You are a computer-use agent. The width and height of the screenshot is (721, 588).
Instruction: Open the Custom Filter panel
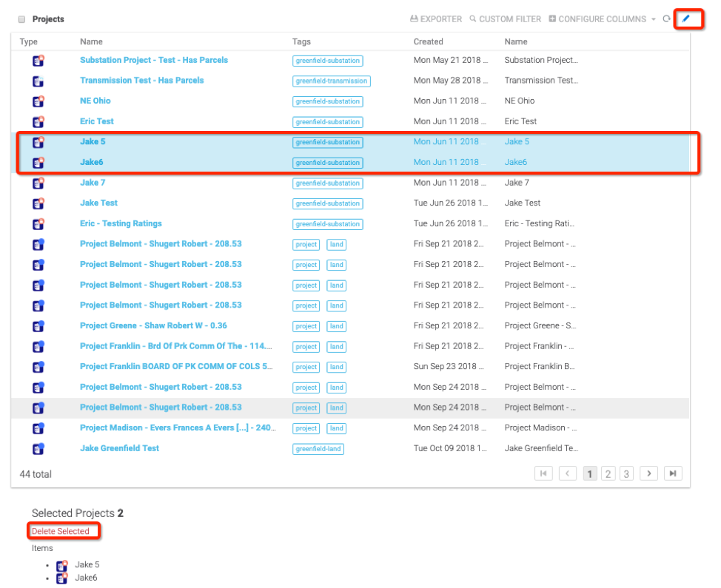(x=505, y=19)
